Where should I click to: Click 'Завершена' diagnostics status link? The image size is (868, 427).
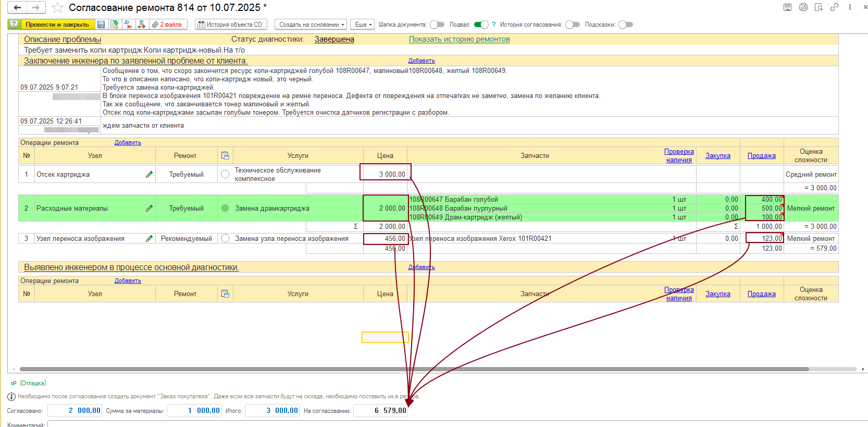tap(334, 39)
